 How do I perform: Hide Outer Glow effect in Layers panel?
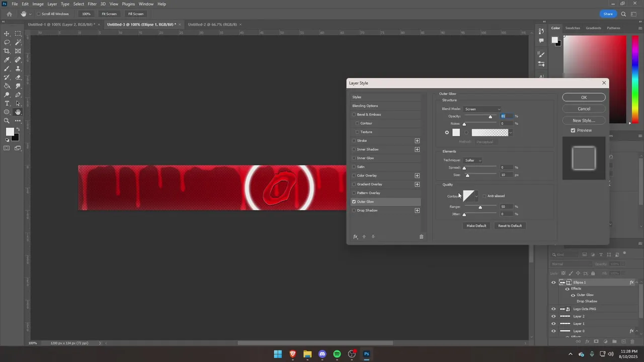click(573, 295)
